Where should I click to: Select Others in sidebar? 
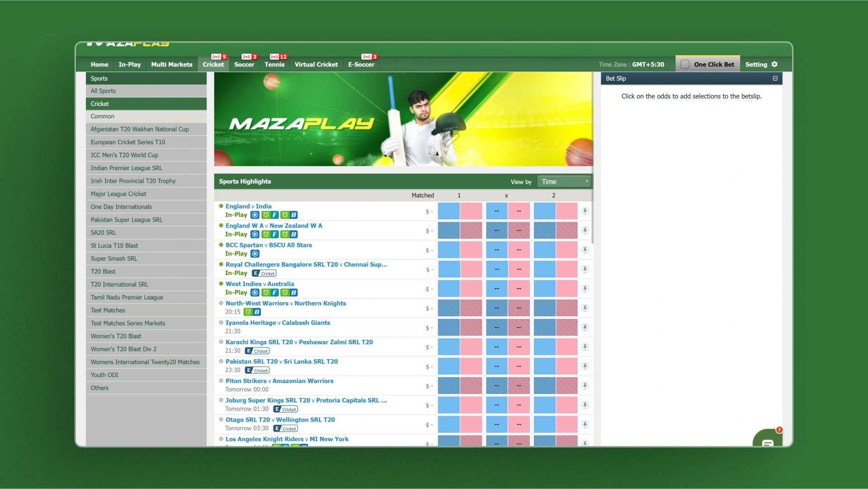146,388
